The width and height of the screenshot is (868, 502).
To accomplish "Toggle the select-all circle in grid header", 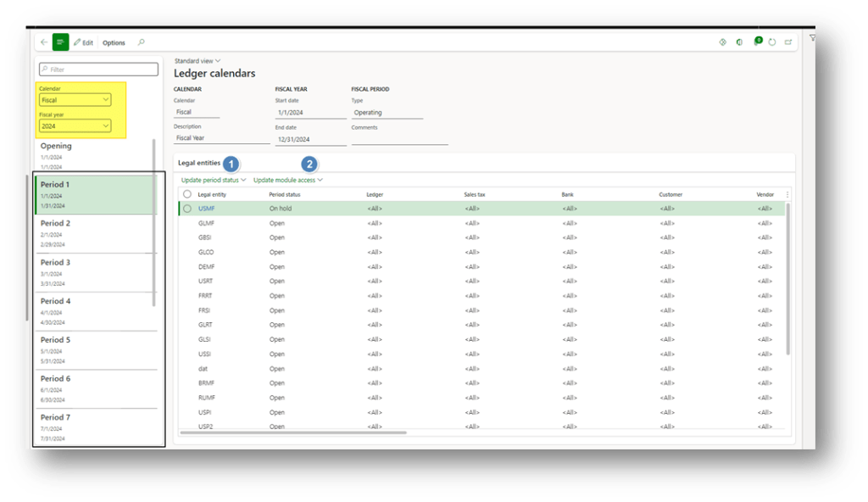I will 186,194.
